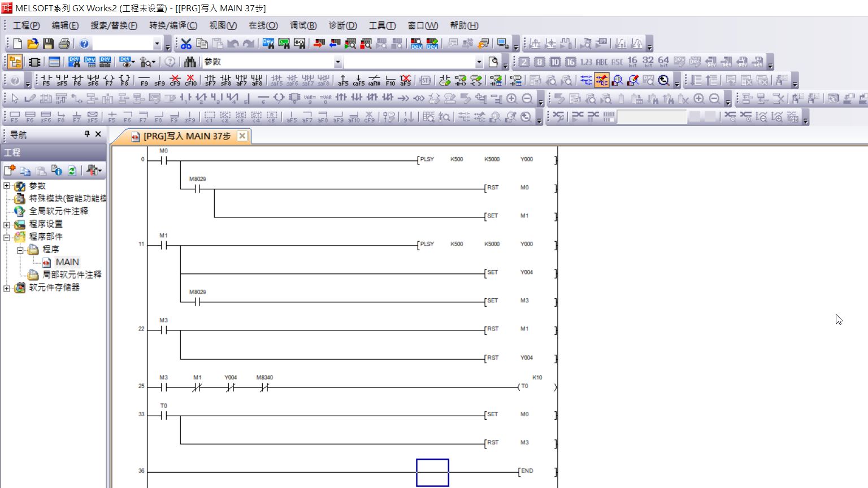868x488 pixels.
Task: Insert an application instruction with F8 icon
Action: point(125,80)
